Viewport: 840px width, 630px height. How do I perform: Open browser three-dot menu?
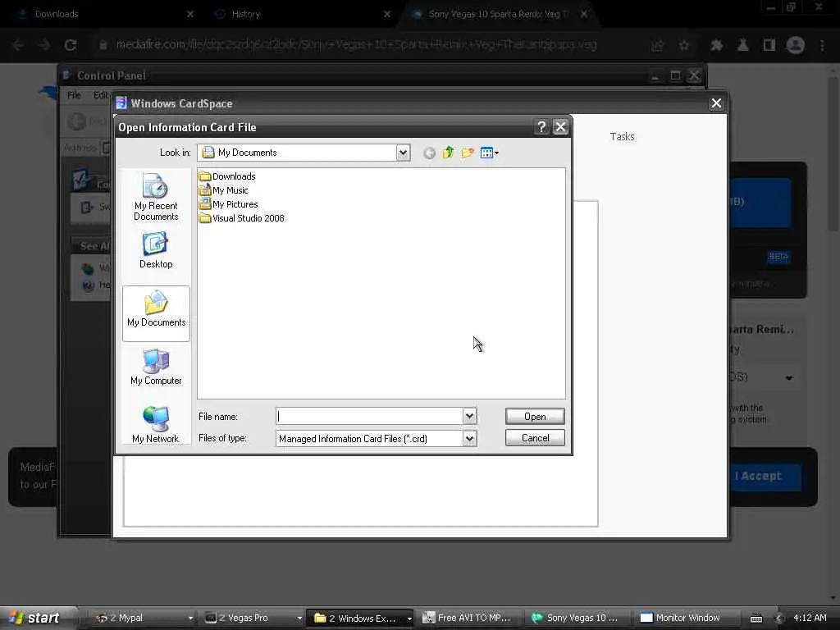tap(822, 46)
